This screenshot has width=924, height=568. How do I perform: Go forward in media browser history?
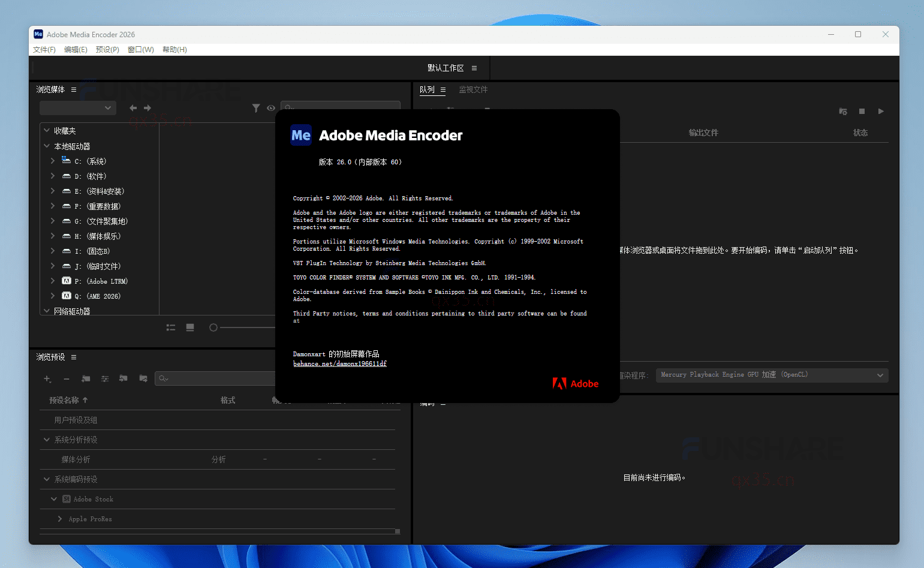148,108
